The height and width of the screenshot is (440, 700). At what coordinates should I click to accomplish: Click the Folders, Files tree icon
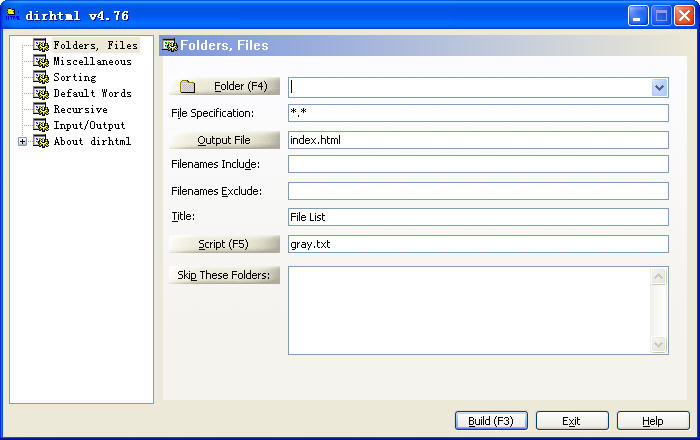41,45
